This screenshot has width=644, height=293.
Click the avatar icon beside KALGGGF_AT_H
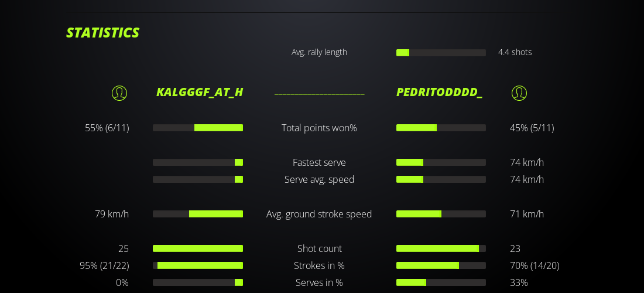coord(119,93)
